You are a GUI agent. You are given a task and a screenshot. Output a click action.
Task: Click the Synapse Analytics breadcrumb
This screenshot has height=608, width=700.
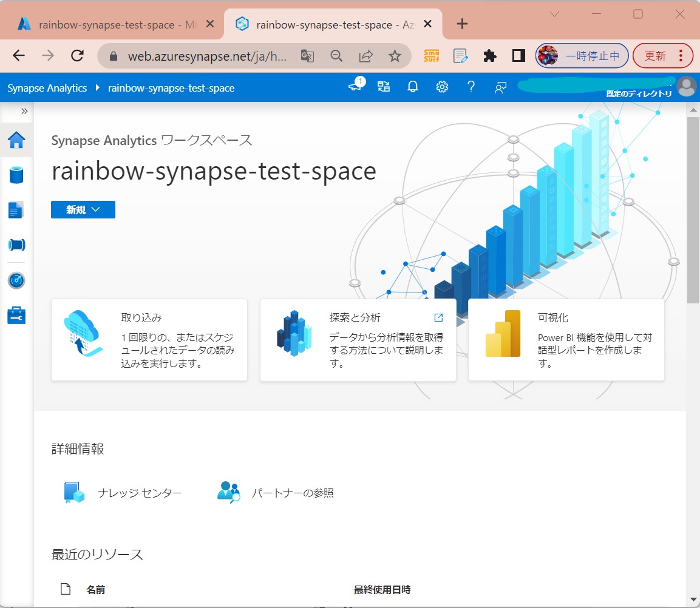pyautogui.click(x=47, y=88)
